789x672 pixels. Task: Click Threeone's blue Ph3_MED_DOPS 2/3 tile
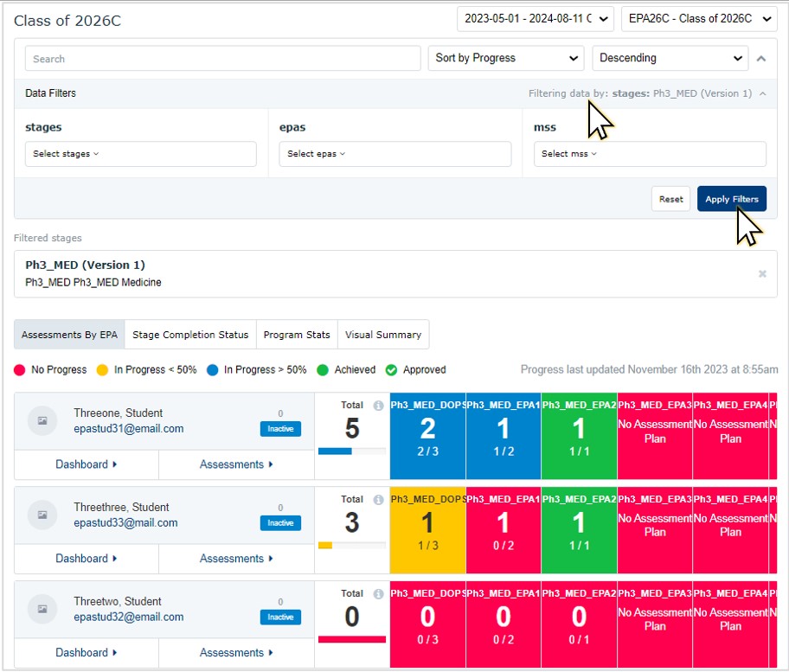[427, 436]
